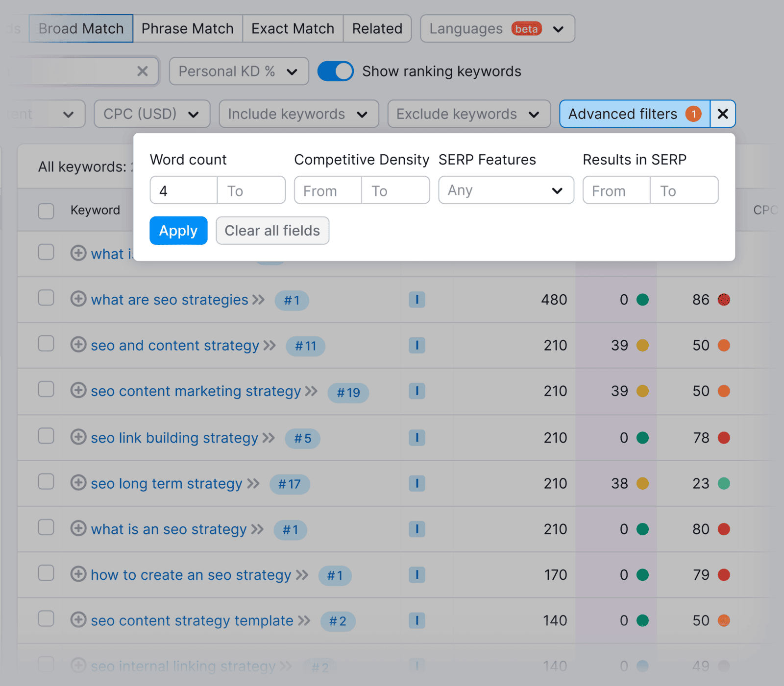Toggle Show ranking keywords switch
The height and width of the screenshot is (686, 784).
(336, 71)
